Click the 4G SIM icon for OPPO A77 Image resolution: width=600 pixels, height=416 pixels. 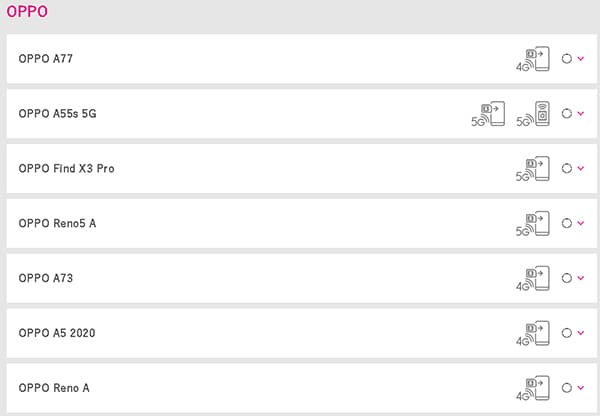(x=533, y=59)
